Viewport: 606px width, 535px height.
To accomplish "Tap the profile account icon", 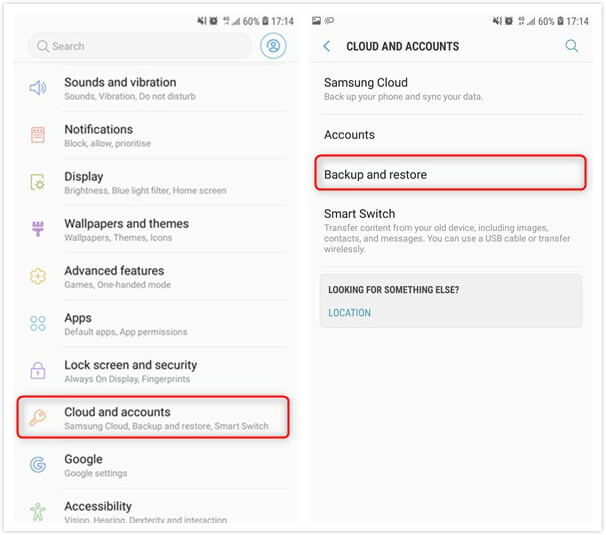I will coord(273,46).
